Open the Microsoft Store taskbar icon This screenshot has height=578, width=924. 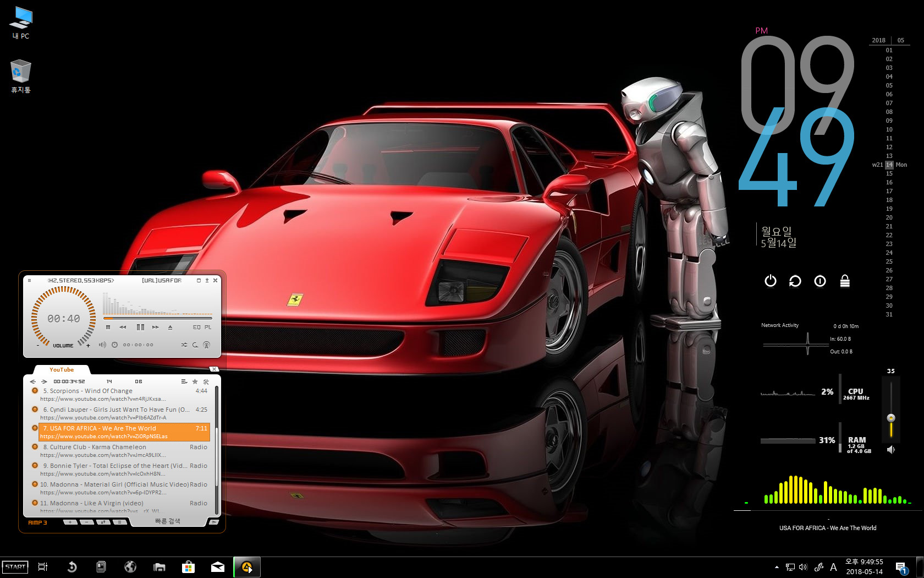click(x=189, y=567)
